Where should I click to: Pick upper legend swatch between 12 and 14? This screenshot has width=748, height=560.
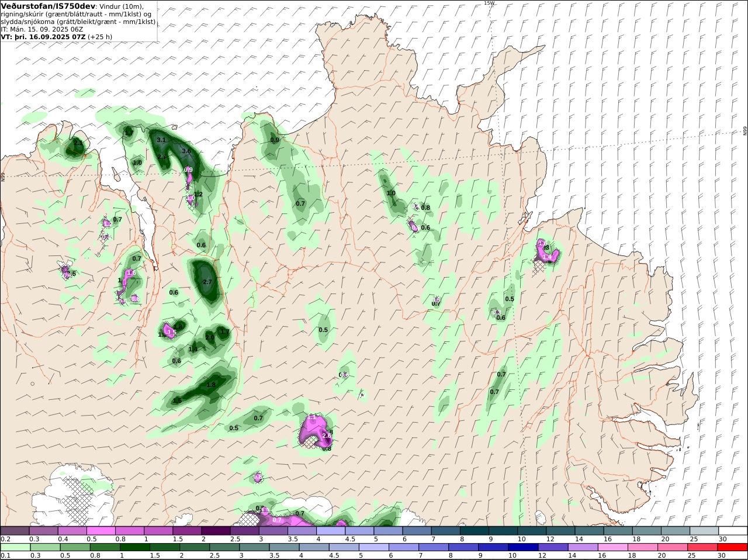(x=560, y=530)
